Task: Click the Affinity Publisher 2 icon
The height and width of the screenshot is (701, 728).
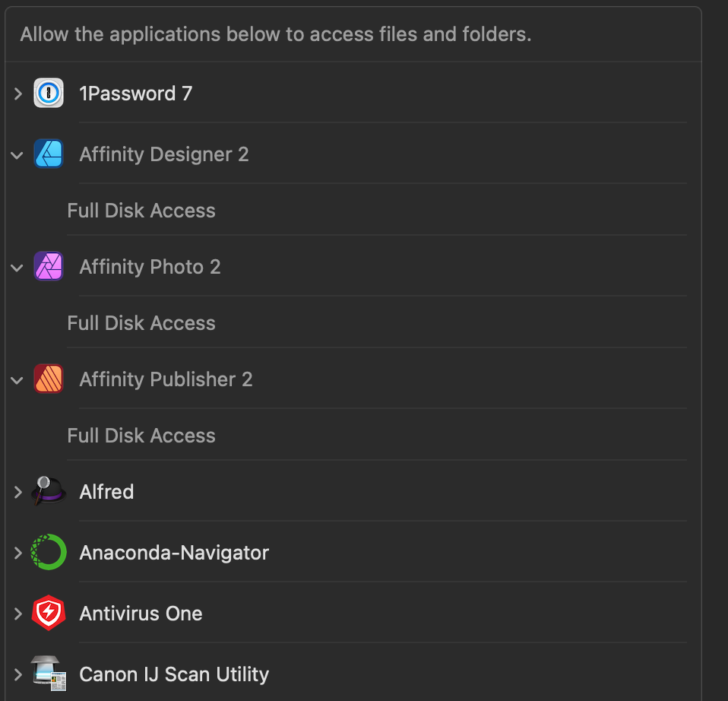Action: pyautogui.click(x=49, y=379)
